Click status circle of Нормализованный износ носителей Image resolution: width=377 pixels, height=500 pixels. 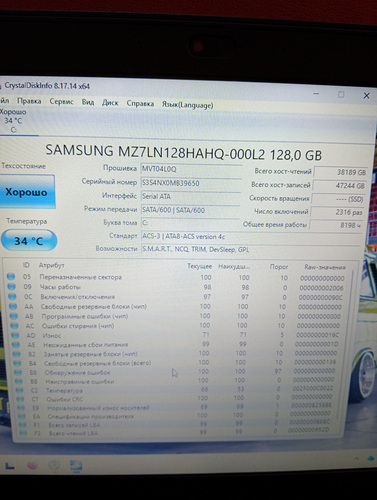click(x=21, y=407)
